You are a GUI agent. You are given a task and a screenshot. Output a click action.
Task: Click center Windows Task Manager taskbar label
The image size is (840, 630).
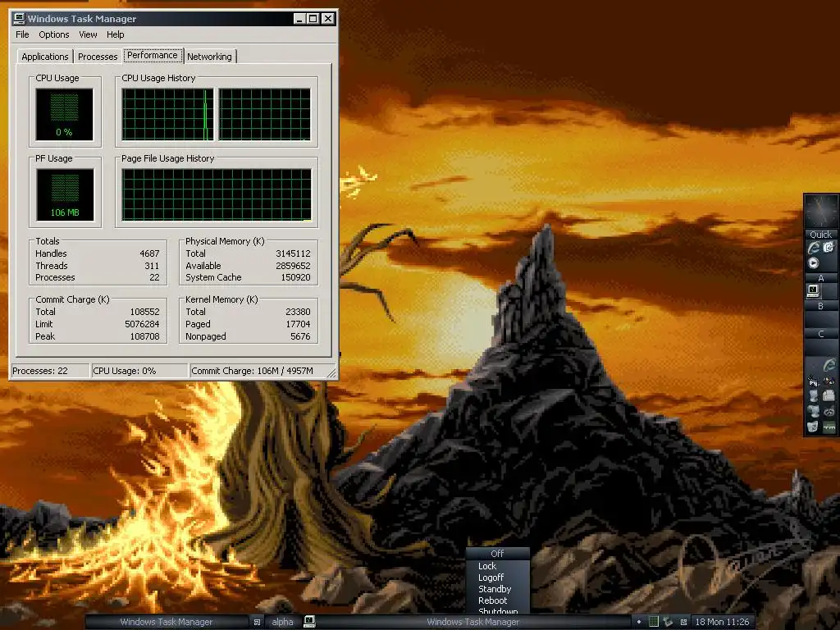coord(473,622)
